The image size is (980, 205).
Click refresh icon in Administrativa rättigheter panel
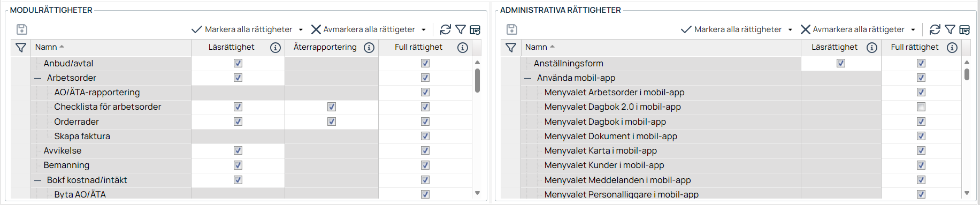pyautogui.click(x=935, y=29)
